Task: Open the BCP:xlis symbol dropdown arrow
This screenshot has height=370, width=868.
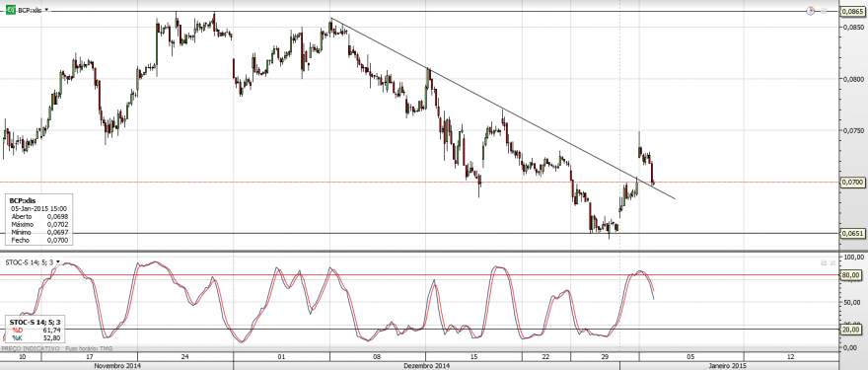Action: click(46, 10)
